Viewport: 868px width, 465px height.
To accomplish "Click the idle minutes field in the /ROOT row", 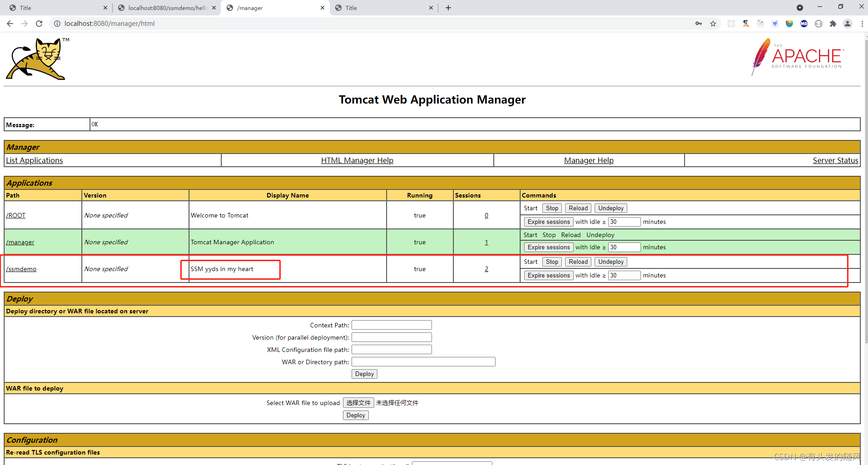I will [x=624, y=222].
